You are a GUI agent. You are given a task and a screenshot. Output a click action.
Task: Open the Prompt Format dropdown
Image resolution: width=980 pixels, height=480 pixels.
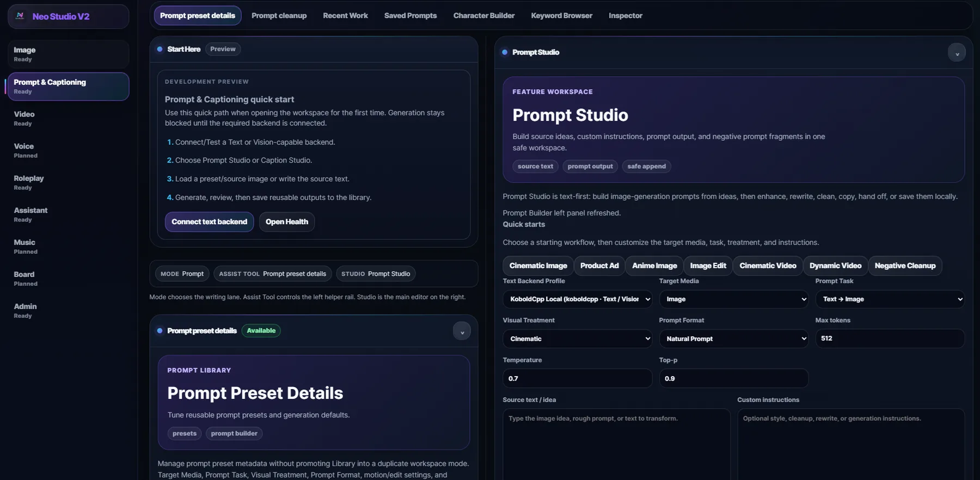733,339
